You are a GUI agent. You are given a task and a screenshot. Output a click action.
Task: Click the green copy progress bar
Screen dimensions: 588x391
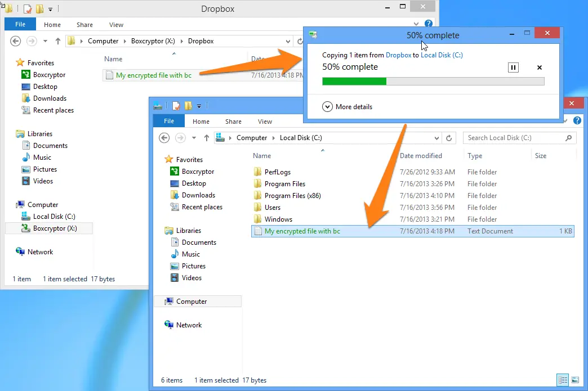click(433, 81)
